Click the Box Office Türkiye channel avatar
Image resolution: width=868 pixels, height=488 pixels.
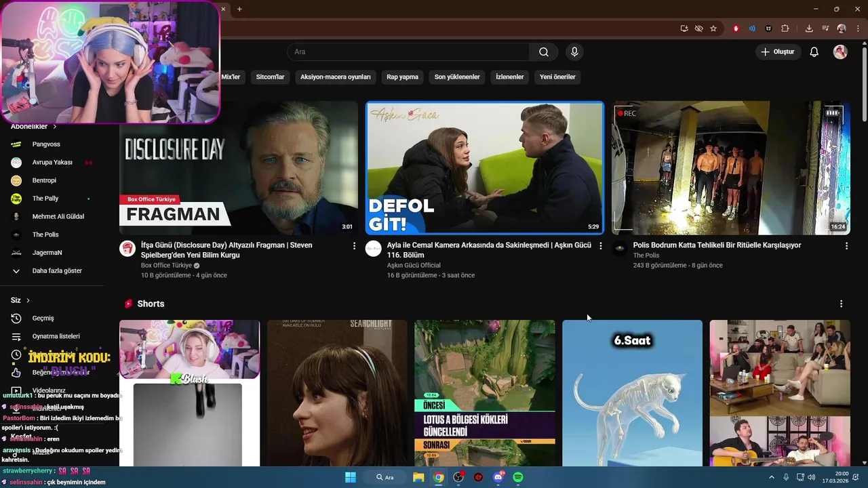[127, 248]
